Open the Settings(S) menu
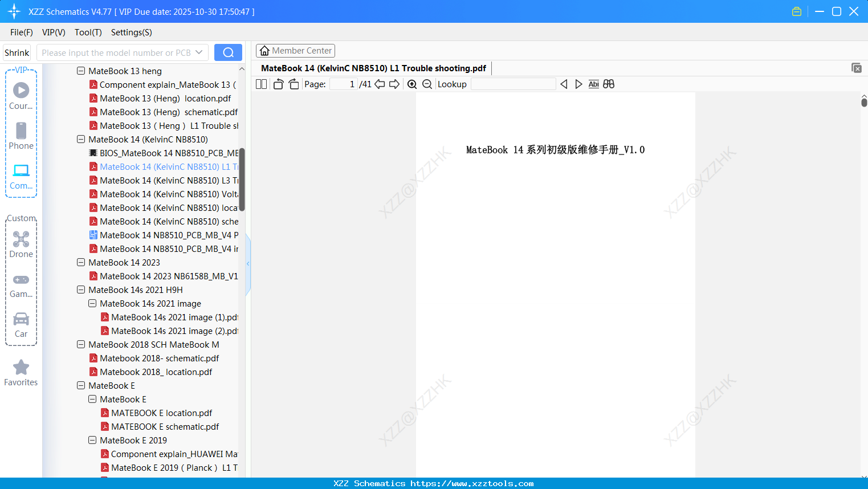868x489 pixels. [x=132, y=32]
